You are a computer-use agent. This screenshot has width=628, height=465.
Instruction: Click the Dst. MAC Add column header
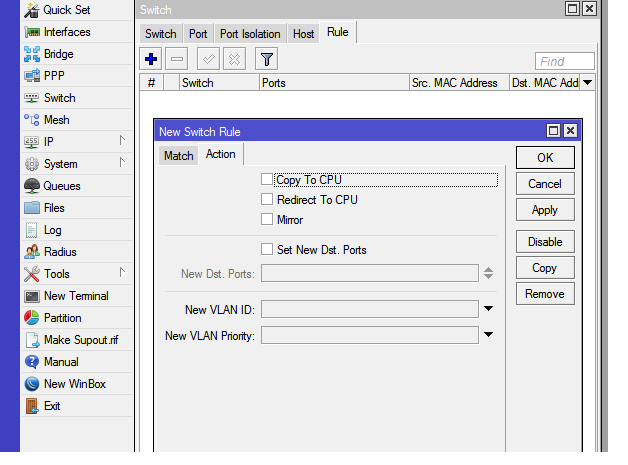click(545, 83)
